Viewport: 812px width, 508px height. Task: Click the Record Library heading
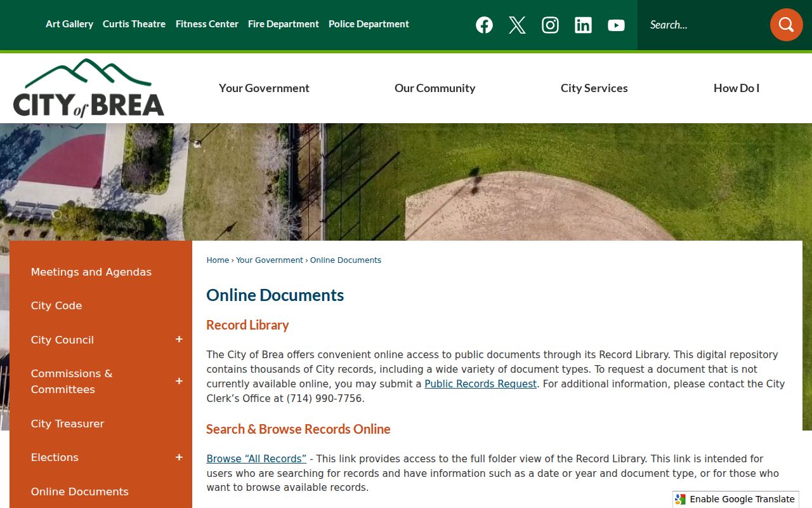(247, 324)
